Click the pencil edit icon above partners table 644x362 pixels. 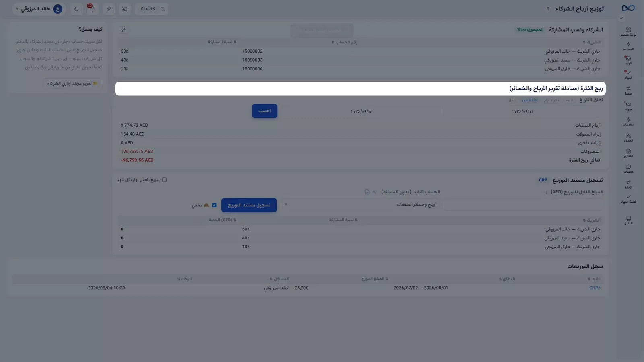124,30
